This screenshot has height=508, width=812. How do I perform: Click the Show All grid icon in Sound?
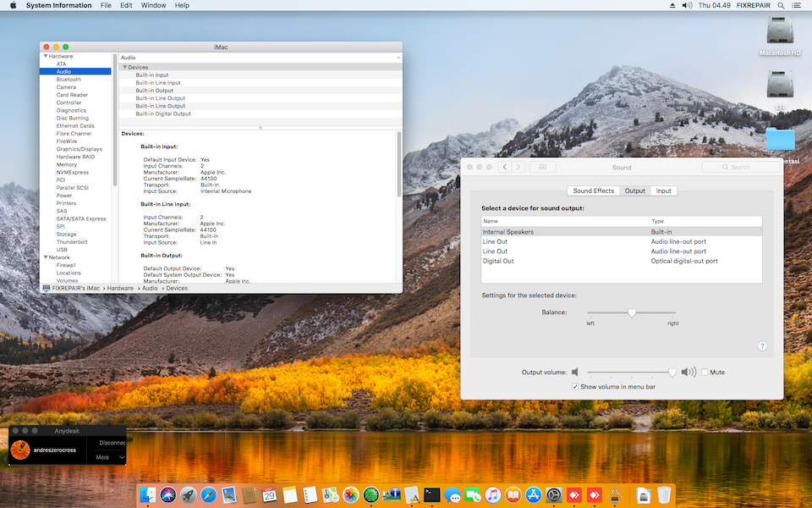pyautogui.click(x=542, y=168)
